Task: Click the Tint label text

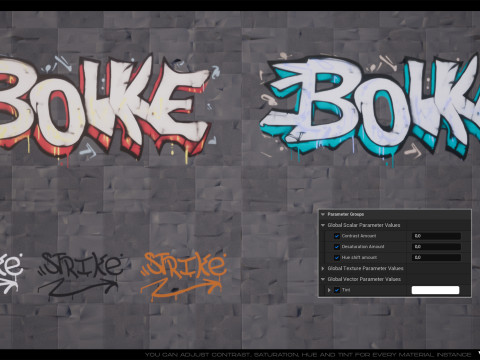Action: pyautogui.click(x=346, y=290)
